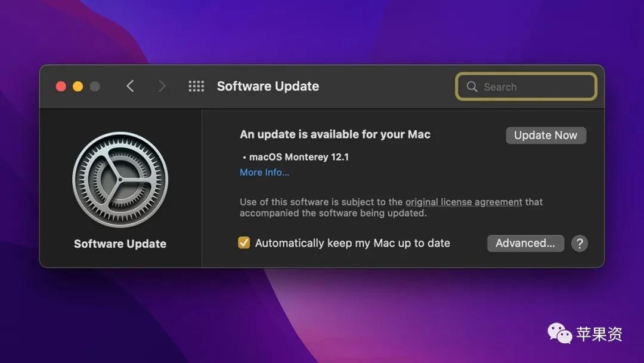The image size is (644, 363).
Task: Open the Advanced update options
Action: click(525, 243)
